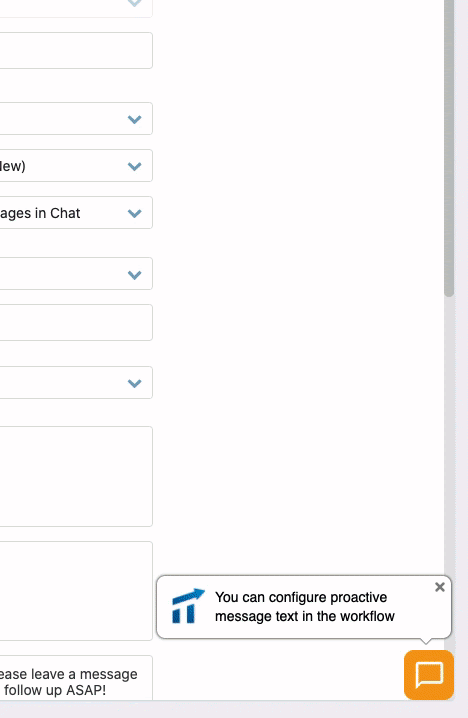This screenshot has width=468, height=718.
Task: Click the chevron arrow beside 'ages in Chat'
Action: pyautogui.click(x=134, y=213)
